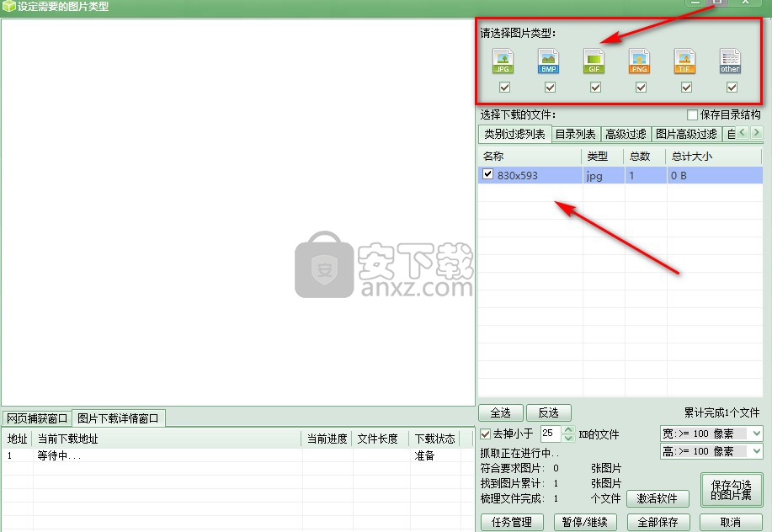Click 保存勾选的图片集 button

click(x=731, y=490)
